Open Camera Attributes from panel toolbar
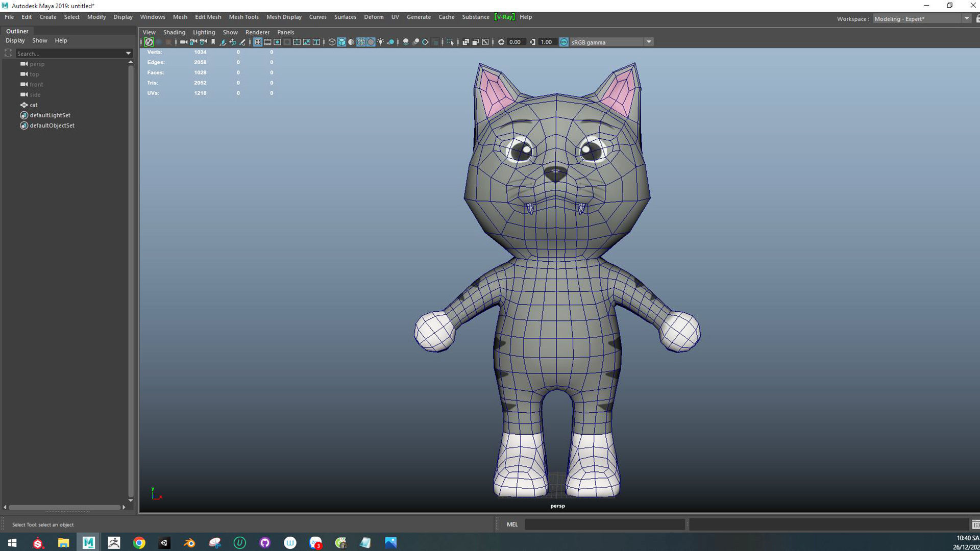 coord(204,42)
